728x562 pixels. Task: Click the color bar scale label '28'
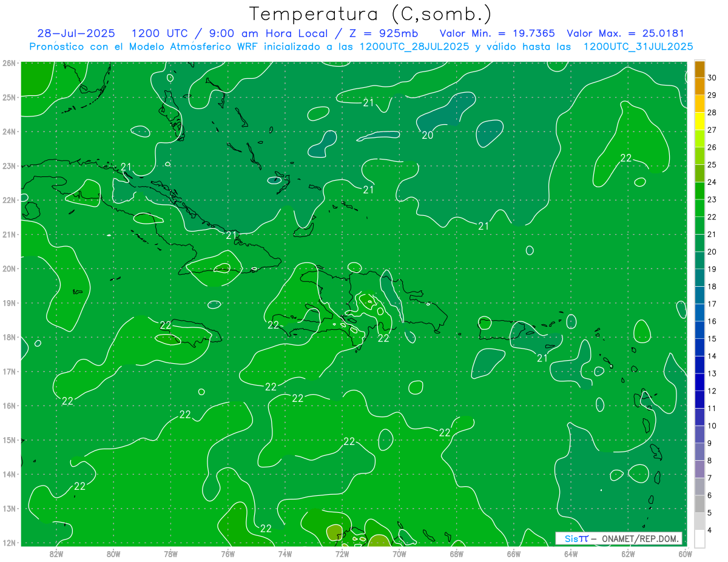click(712, 113)
